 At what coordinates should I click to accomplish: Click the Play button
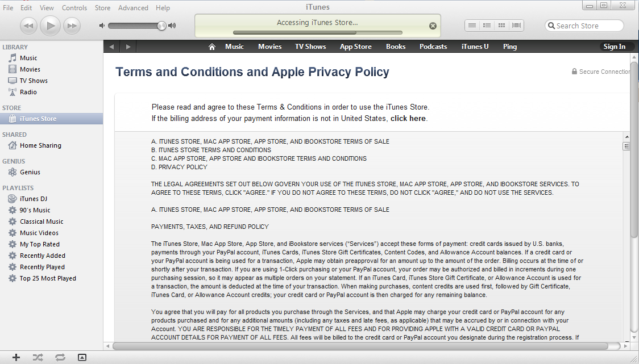click(51, 26)
